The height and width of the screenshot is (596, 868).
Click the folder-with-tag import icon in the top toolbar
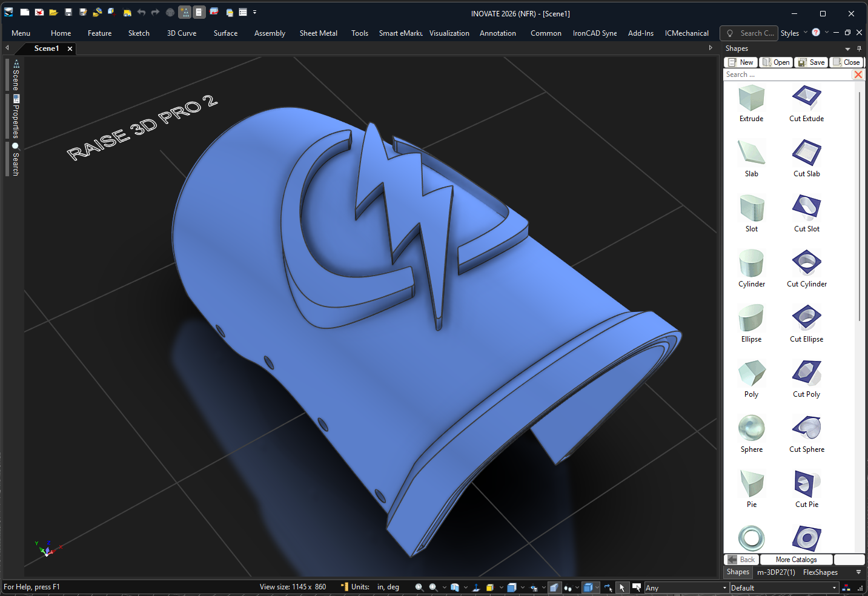coord(98,12)
